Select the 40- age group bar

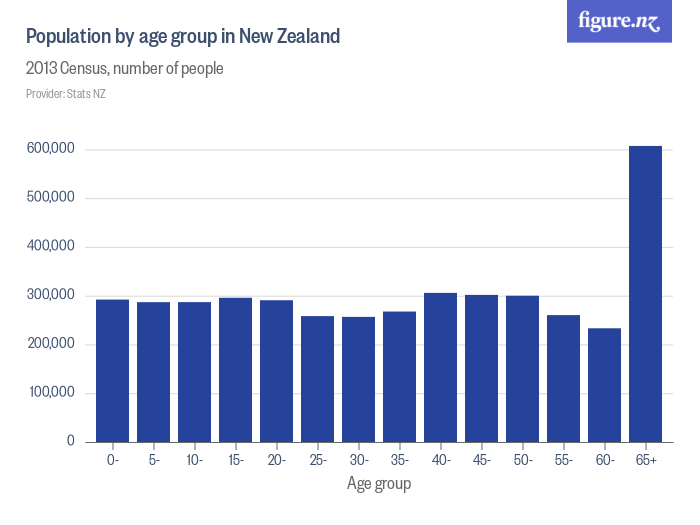(x=440, y=367)
